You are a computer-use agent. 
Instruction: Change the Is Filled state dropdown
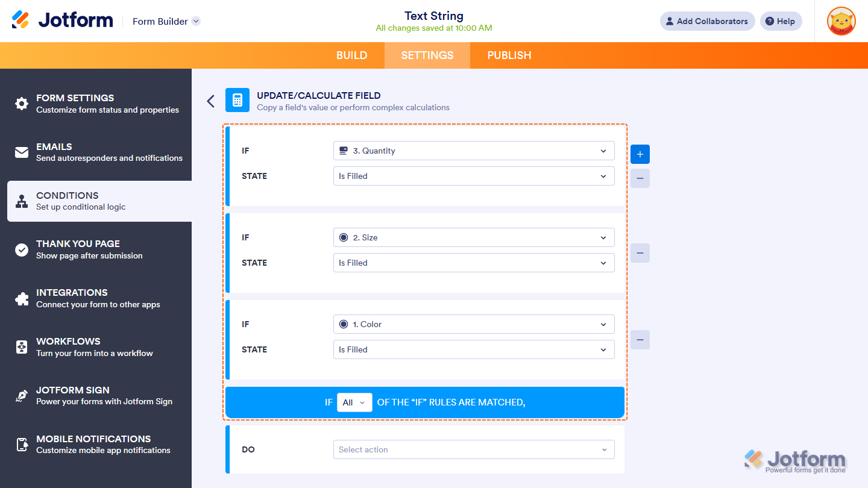[474, 176]
